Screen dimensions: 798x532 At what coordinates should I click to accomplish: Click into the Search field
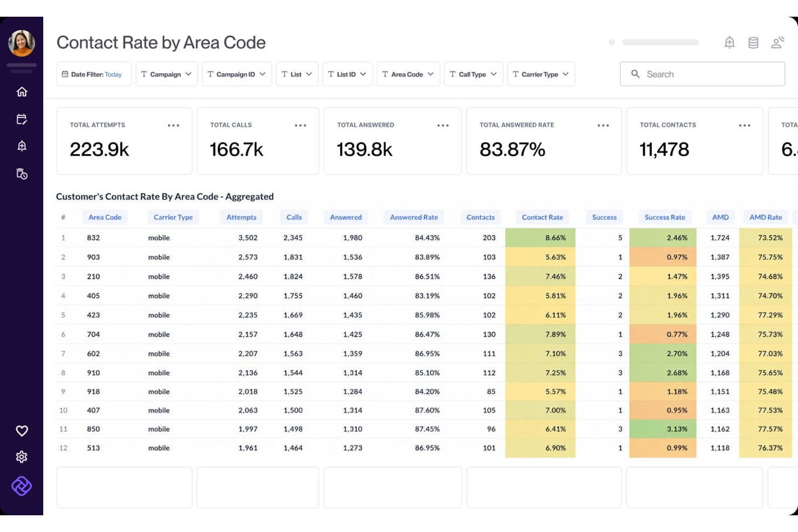tap(702, 74)
